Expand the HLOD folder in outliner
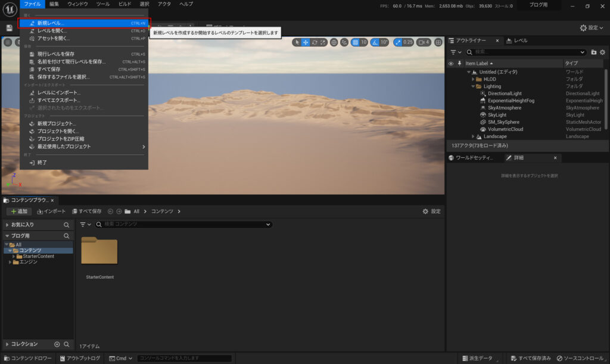 [x=473, y=79]
